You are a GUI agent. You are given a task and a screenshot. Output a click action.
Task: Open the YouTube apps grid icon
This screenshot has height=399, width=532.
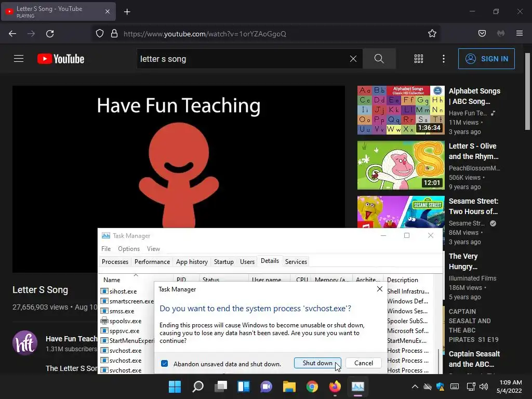pyautogui.click(x=419, y=59)
